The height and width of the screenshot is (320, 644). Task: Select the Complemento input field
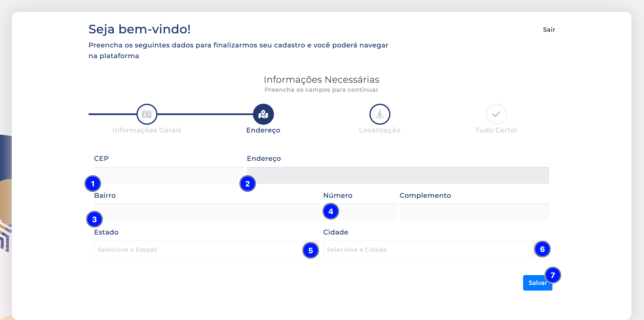(474, 212)
